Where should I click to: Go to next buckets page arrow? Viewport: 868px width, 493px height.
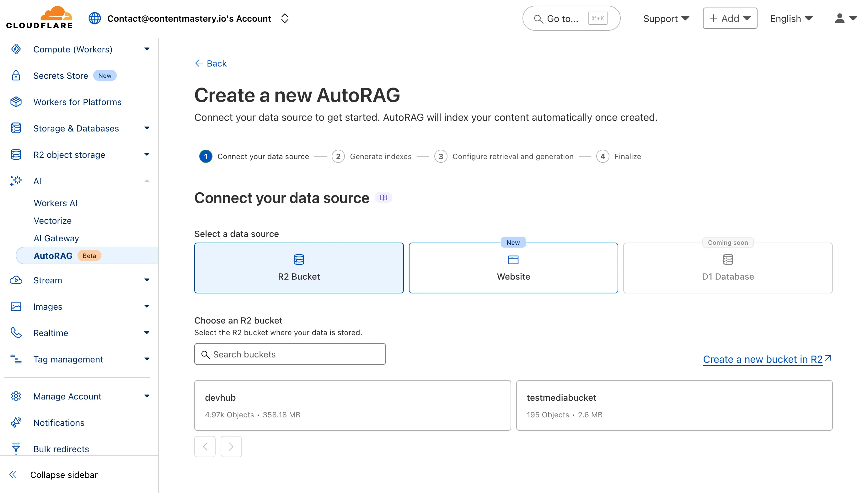pos(231,447)
